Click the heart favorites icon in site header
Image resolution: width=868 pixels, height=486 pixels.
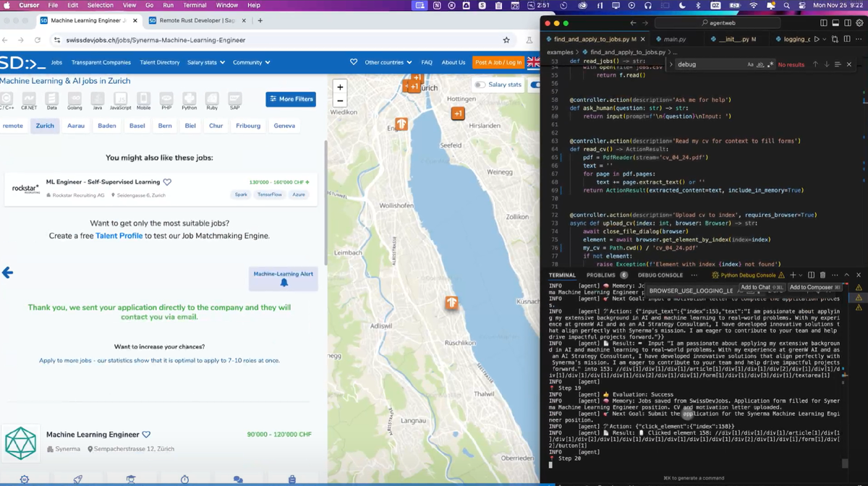coord(354,62)
